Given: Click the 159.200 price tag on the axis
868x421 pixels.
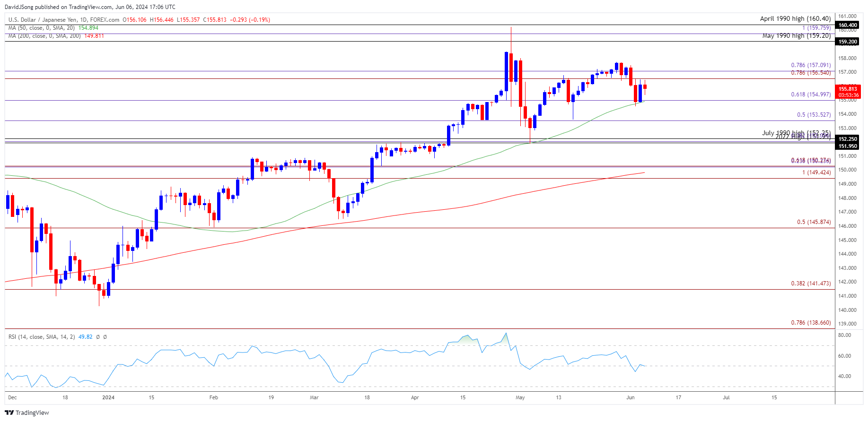Looking at the screenshot, I should click(848, 42).
